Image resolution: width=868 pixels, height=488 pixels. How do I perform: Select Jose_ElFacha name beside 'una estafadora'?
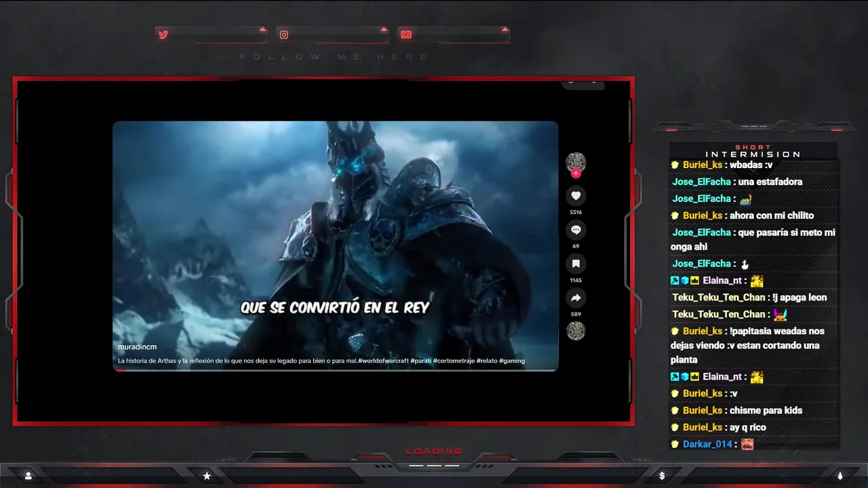click(701, 182)
